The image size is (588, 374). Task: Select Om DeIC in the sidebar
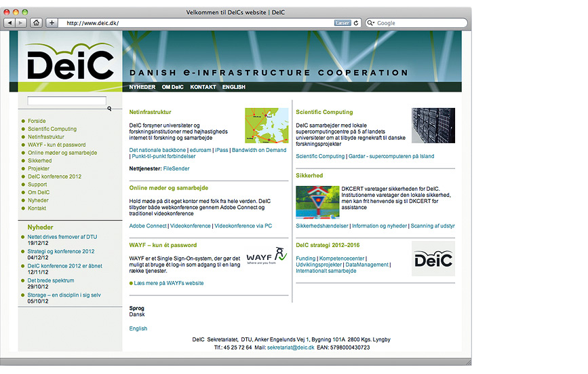tap(39, 193)
